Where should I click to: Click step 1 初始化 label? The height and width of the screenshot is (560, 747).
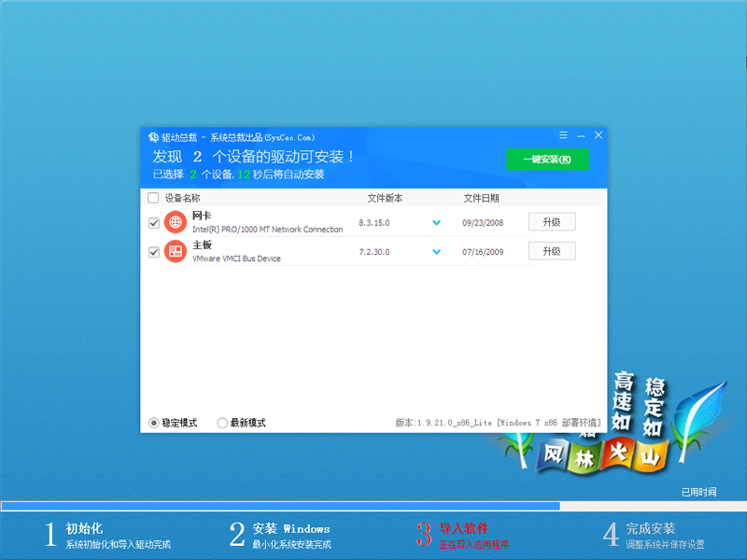(x=84, y=528)
